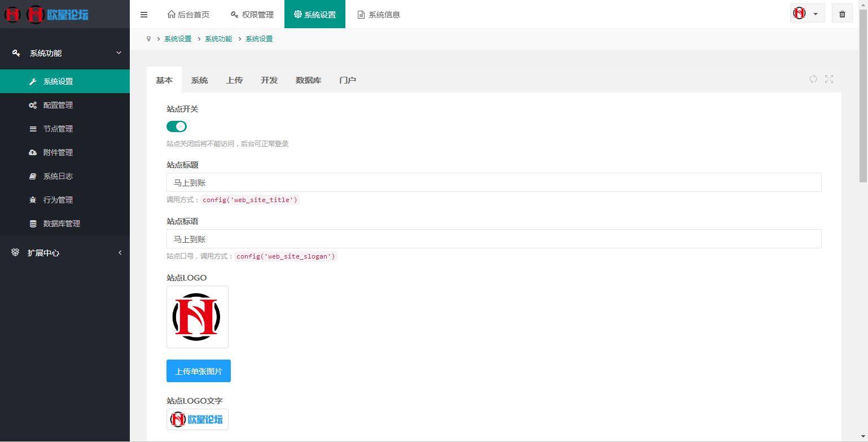Image resolution: width=868 pixels, height=442 pixels.
Task: Select the 数据库管理 database icon
Action: point(34,223)
